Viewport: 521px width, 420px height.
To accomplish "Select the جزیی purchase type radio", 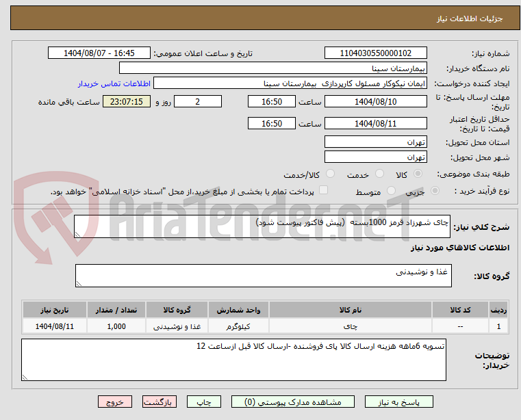I will coord(435,191).
